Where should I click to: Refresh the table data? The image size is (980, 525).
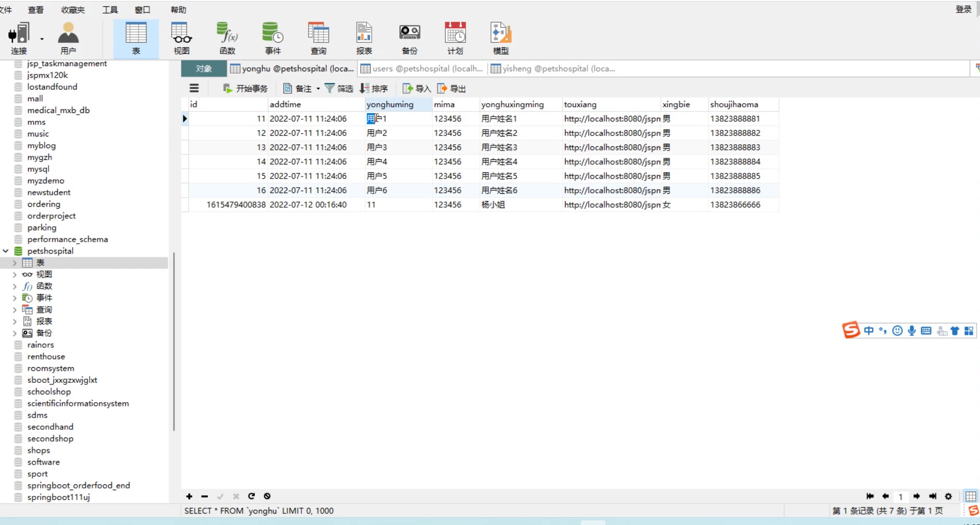point(251,496)
